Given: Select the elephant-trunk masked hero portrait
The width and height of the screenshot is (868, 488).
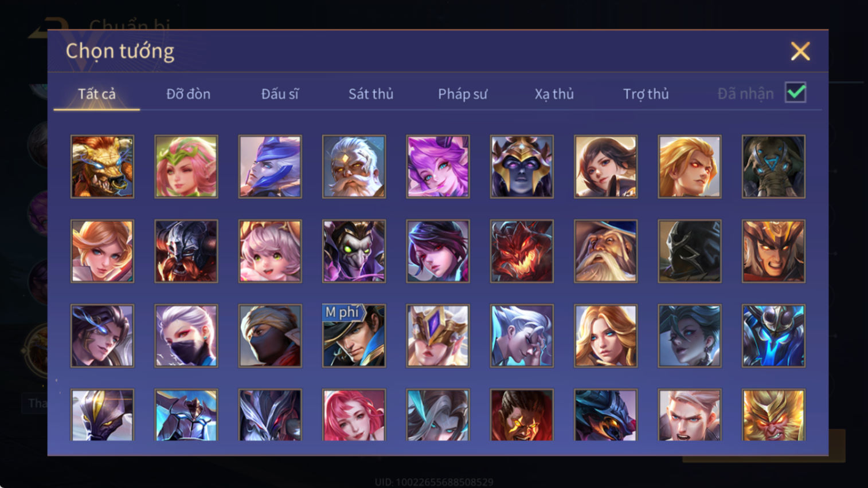Looking at the screenshot, I should (773, 167).
